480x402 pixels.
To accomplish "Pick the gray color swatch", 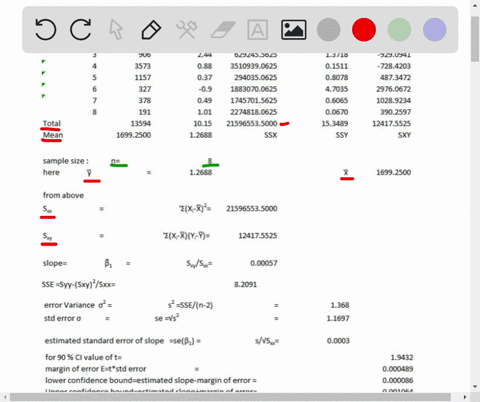I will coord(329,30).
